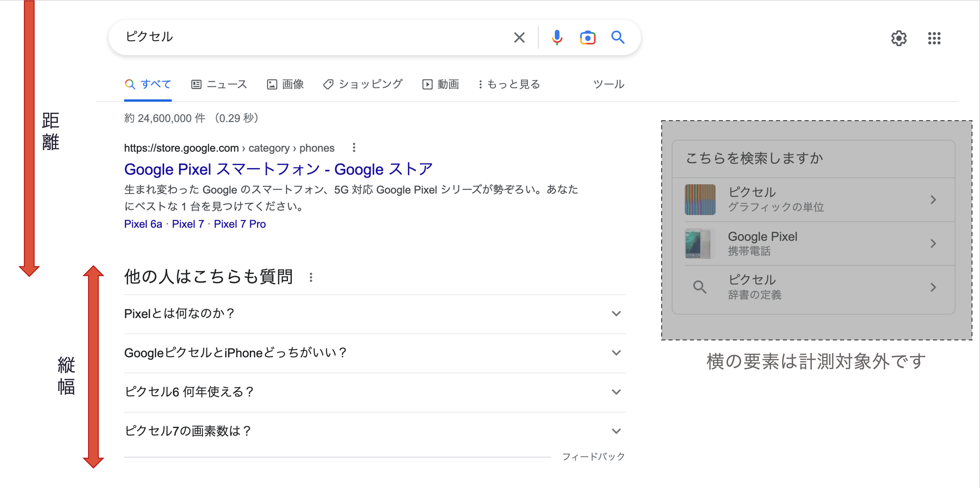Viewport: 980px width, 488px height.
Task: Click the three-dot menu beside store.google.com URL
Action: pyautogui.click(x=354, y=148)
